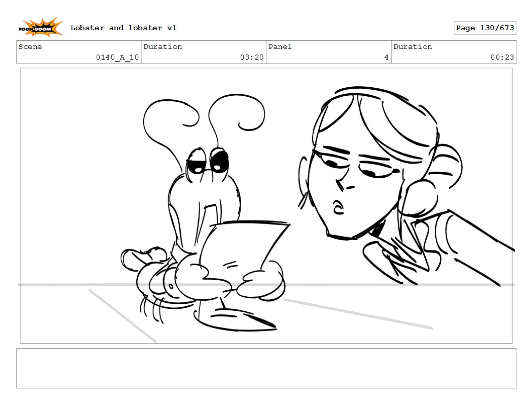Click the Toon Boom logo
This screenshot has height=412, width=532.
pos(40,28)
